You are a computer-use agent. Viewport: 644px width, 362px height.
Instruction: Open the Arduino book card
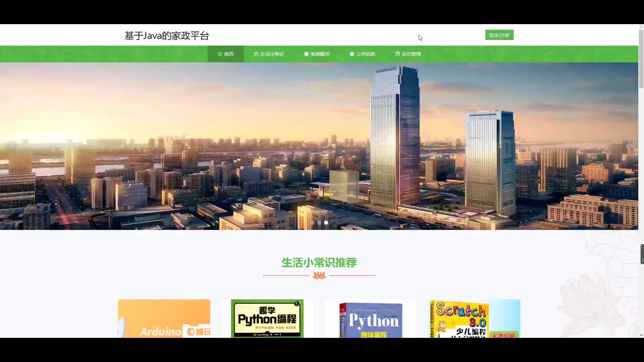click(x=164, y=318)
